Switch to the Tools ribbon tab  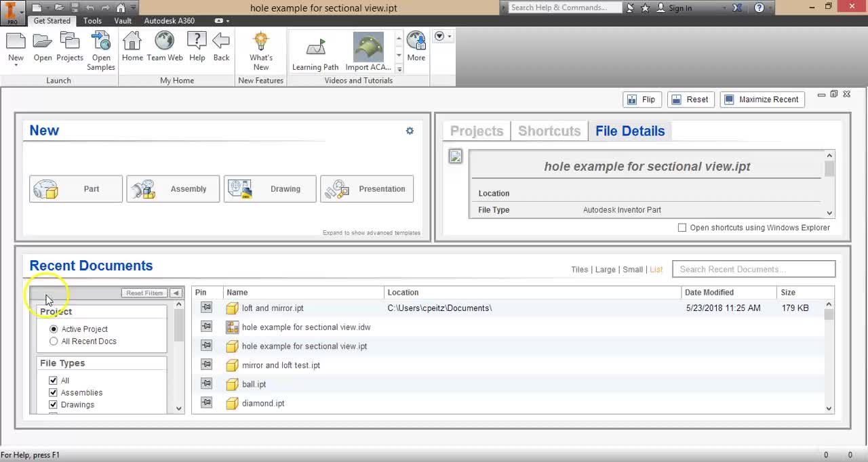[x=92, y=21]
